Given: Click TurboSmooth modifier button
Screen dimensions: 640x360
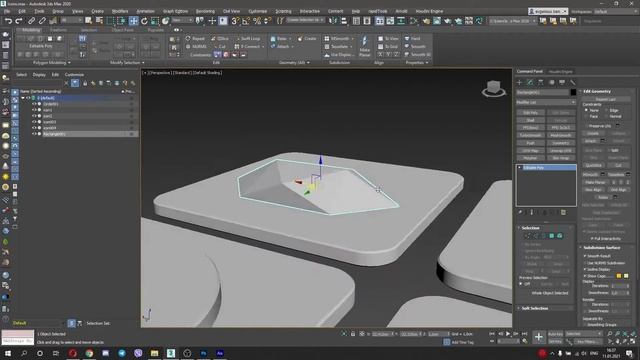Looking at the screenshot, I should [x=530, y=135].
